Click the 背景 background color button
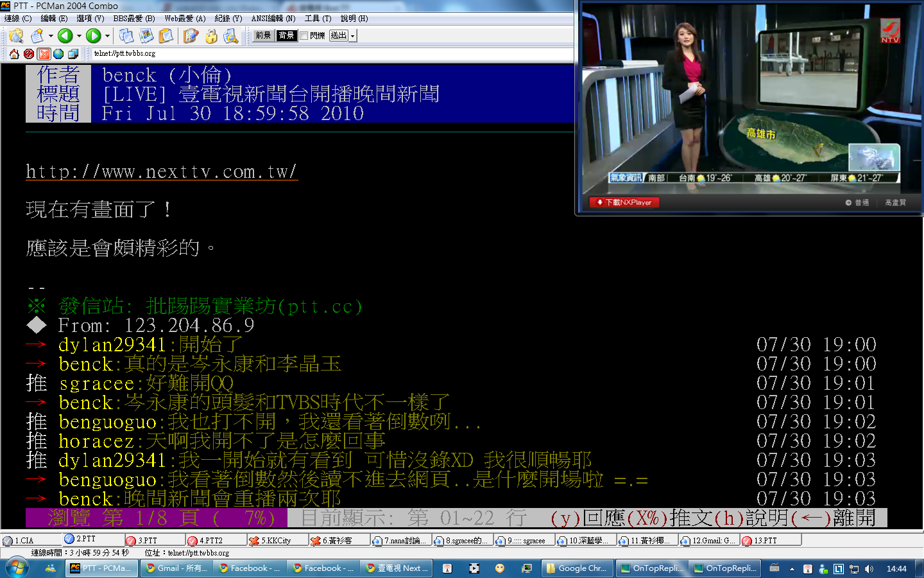The height and width of the screenshot is (578, 924). pyautogui.click(x=286, y=36)
